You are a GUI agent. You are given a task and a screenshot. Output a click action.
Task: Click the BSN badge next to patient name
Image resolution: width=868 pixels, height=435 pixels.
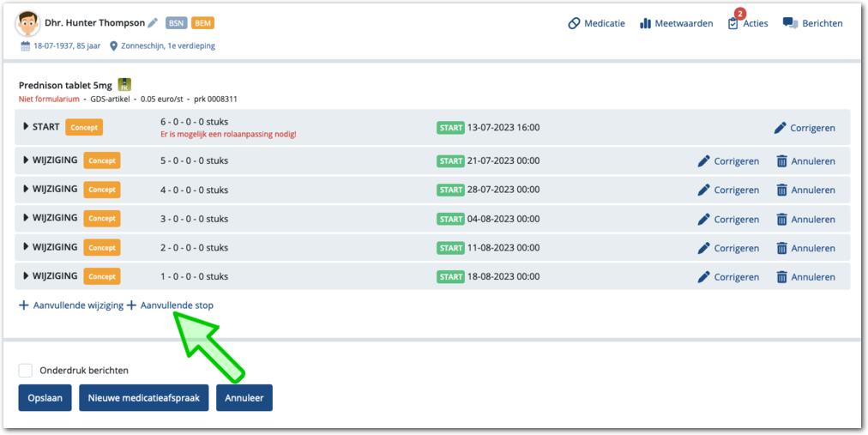176,23
